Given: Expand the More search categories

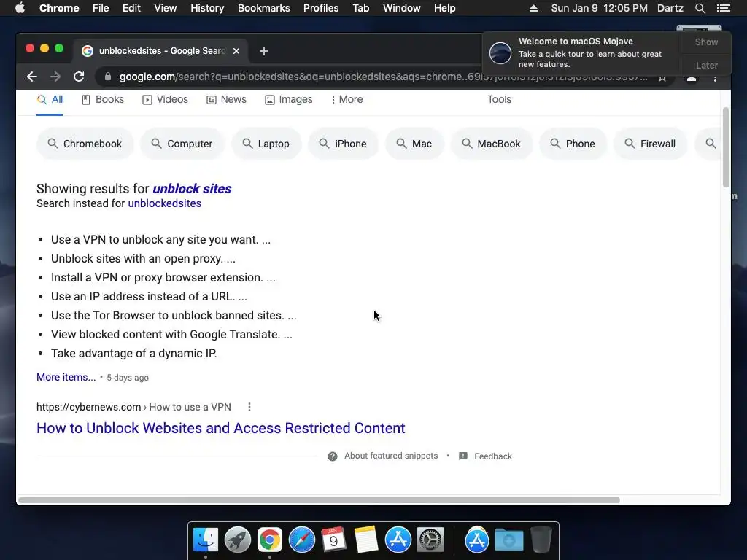Looking at the screenshot, I should (x=347, y=99).
